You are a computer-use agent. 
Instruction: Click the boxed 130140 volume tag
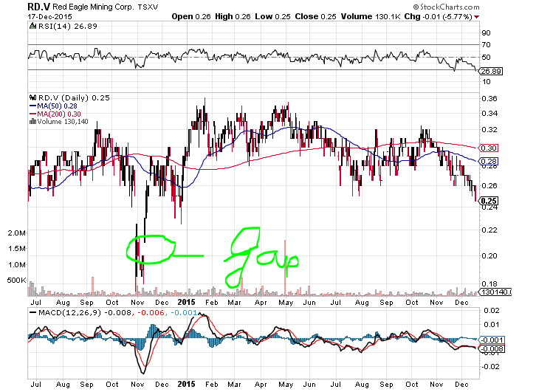point(495,292)
